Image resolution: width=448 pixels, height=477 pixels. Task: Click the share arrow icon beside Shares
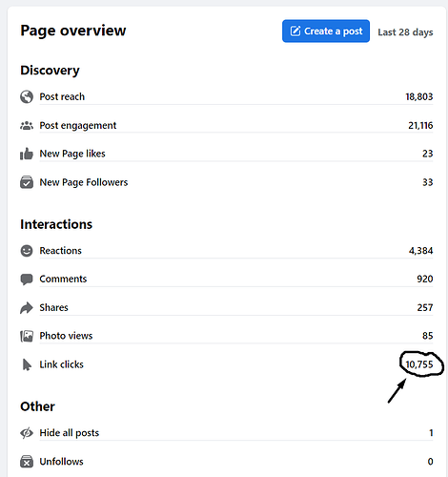point(27,307)
